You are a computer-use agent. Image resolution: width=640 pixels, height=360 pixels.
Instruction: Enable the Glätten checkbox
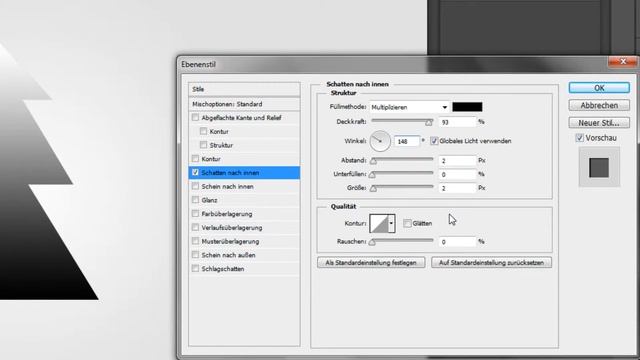coord(407,223)
